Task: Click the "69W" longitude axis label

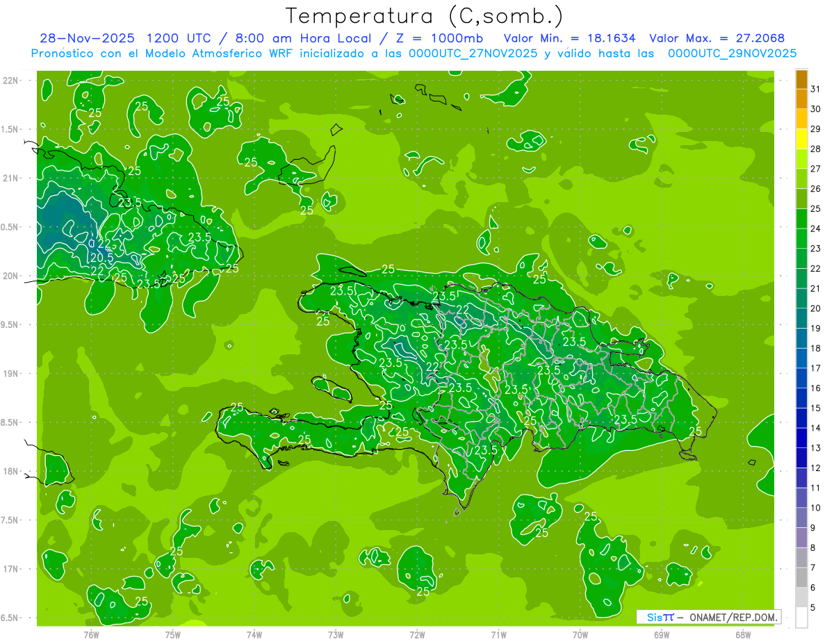Action: 661,634
